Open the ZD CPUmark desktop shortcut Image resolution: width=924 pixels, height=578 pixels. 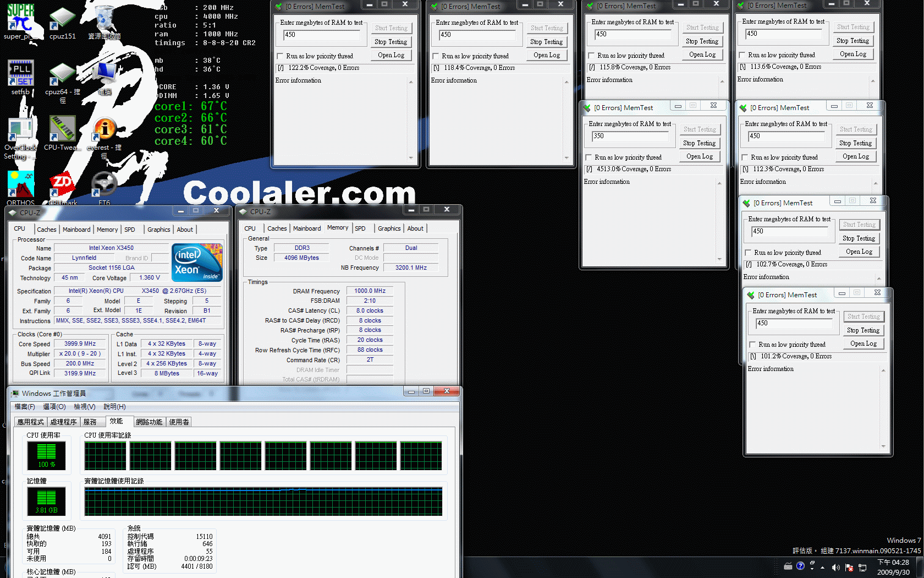point(62,188)
